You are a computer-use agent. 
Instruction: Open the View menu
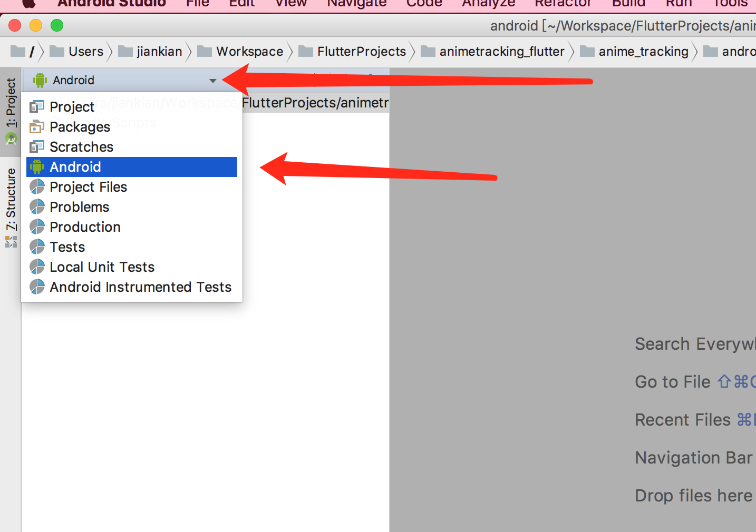click(291, 3)
